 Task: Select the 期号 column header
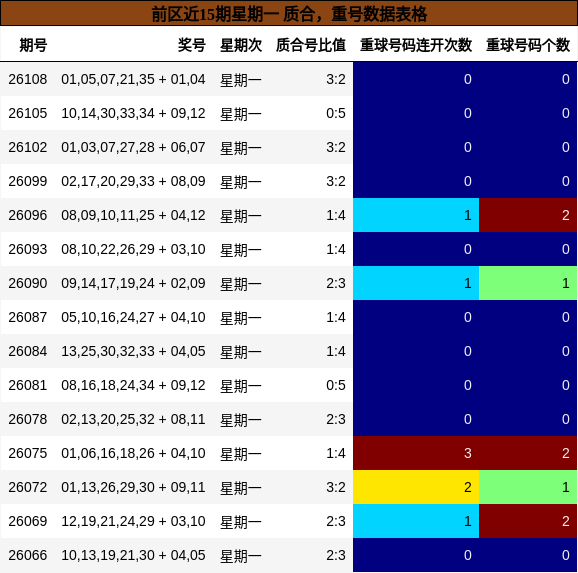pyautogui.click(x=33, y=45)
